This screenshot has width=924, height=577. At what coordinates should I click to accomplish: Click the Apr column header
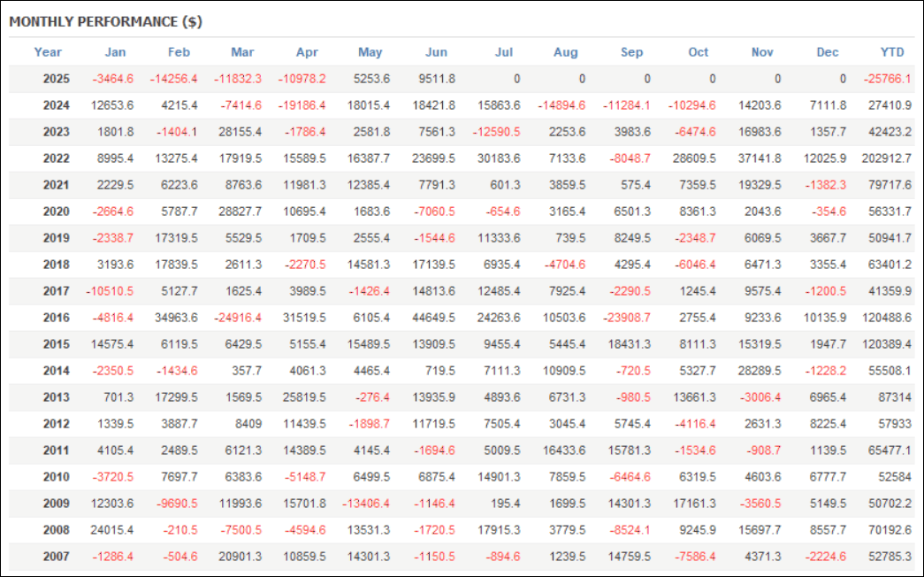click(307, 52)
